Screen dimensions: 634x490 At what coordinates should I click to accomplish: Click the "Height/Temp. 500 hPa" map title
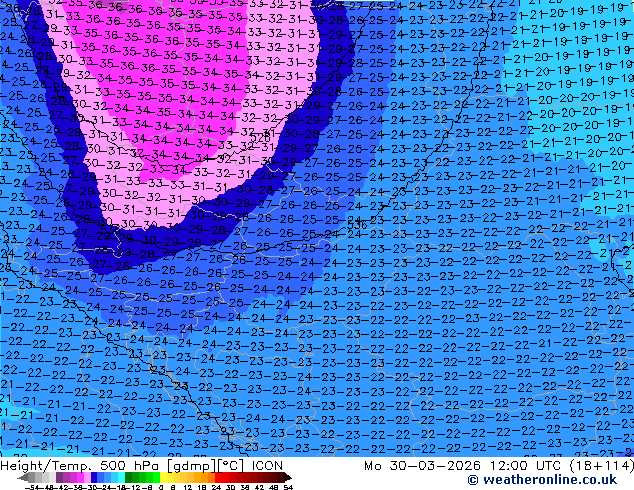tap(80, 466)
